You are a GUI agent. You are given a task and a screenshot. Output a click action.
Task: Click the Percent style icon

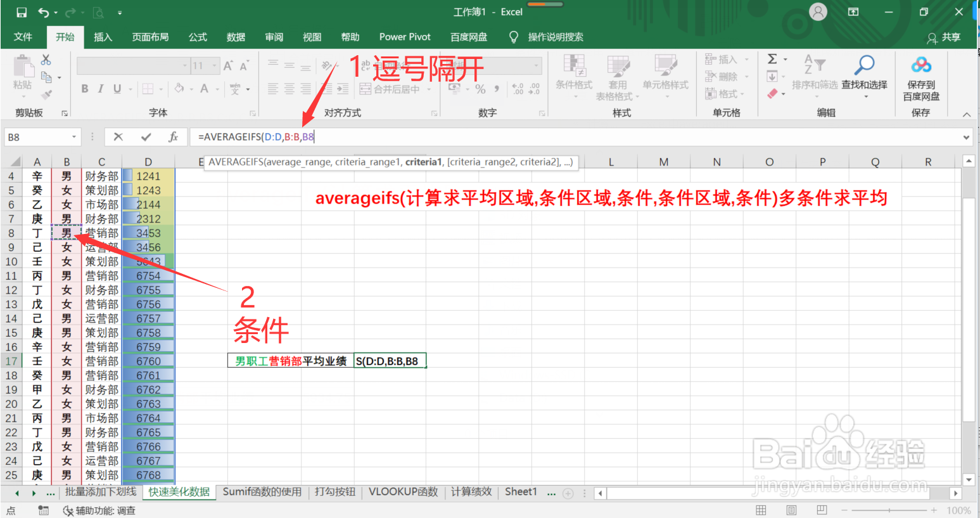[x=480, y=89]
